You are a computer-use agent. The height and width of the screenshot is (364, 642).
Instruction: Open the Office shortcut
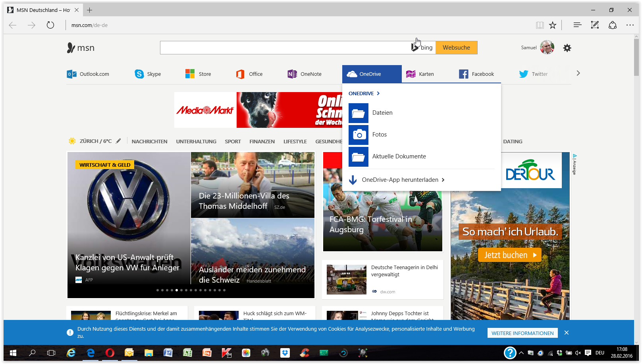249,74
